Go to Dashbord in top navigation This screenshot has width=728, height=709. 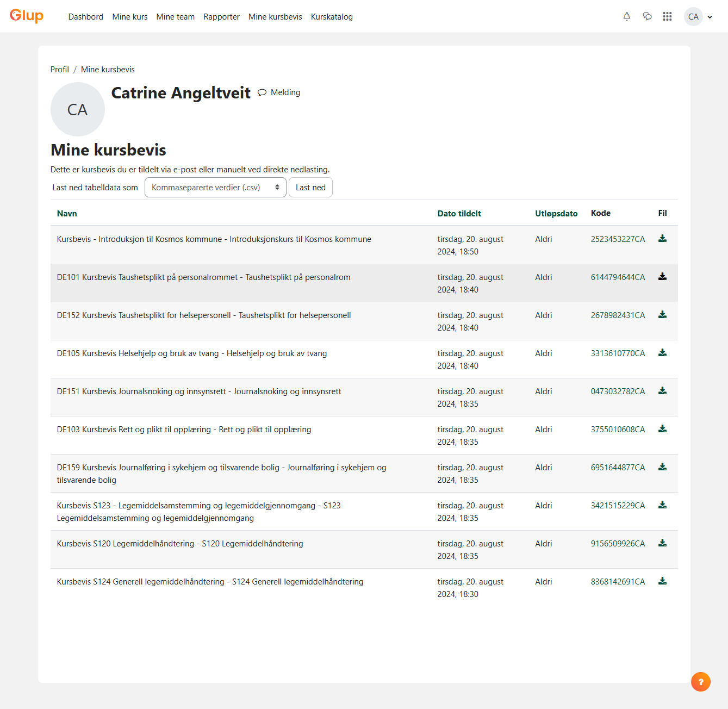point(86,17)
